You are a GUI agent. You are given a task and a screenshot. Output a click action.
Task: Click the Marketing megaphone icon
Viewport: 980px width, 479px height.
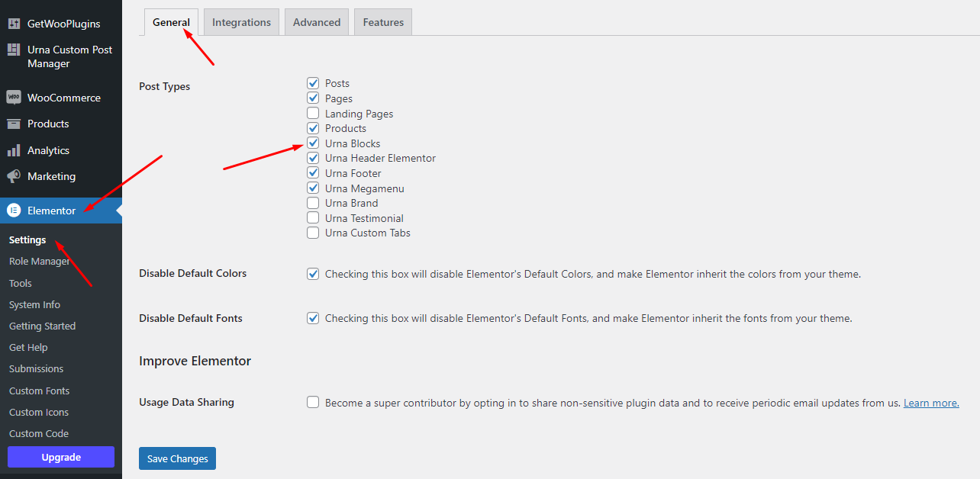[14, 176]
